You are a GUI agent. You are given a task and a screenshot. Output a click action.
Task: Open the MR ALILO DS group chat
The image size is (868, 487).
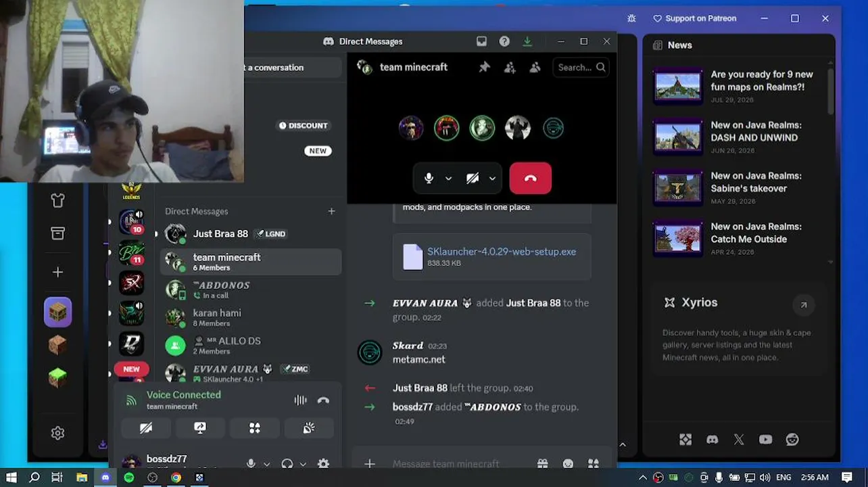251,345
